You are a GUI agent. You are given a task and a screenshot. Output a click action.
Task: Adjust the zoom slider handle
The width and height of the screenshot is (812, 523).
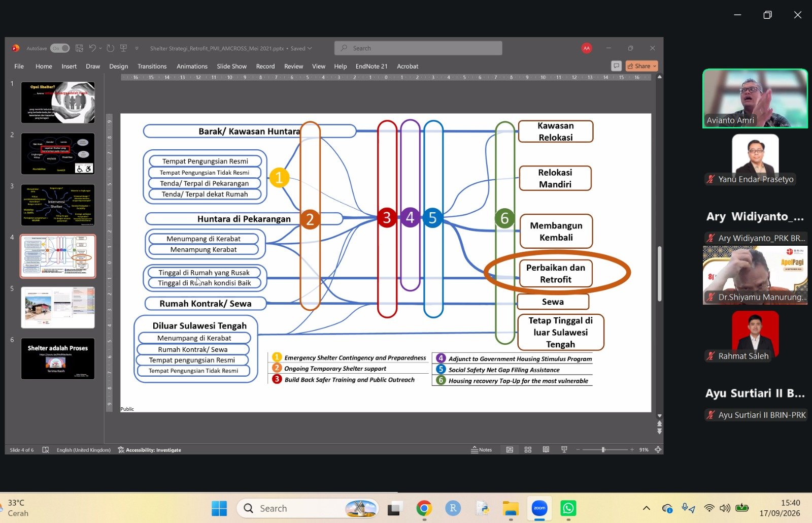[603, 450]
